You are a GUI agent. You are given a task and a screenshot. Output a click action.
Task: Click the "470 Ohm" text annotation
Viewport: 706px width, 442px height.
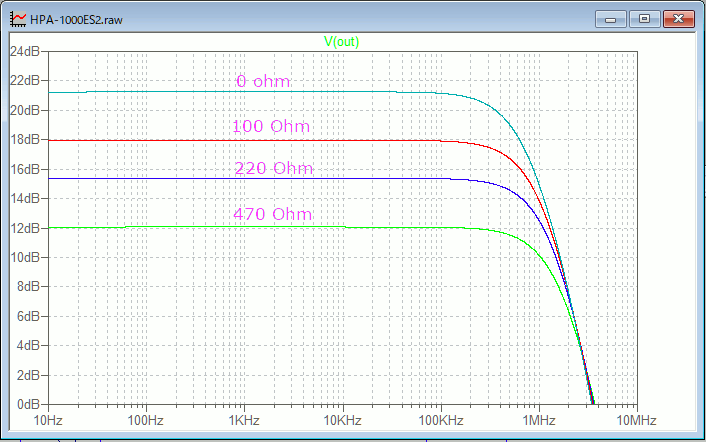pos(272,215)
